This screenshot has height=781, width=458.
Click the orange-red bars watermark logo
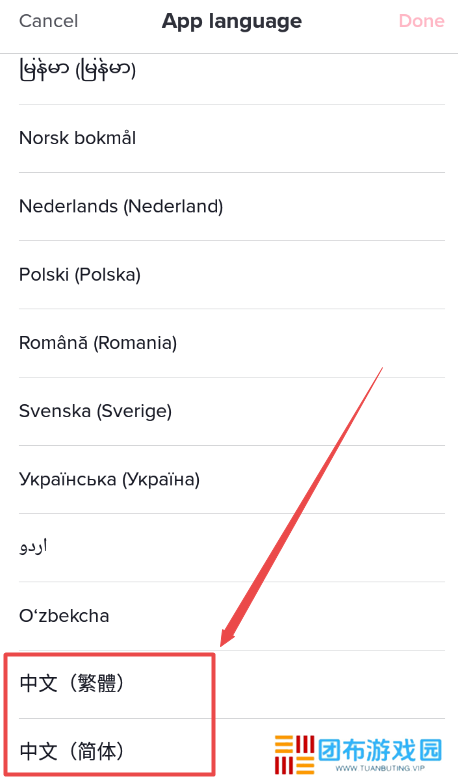(294, 755)
